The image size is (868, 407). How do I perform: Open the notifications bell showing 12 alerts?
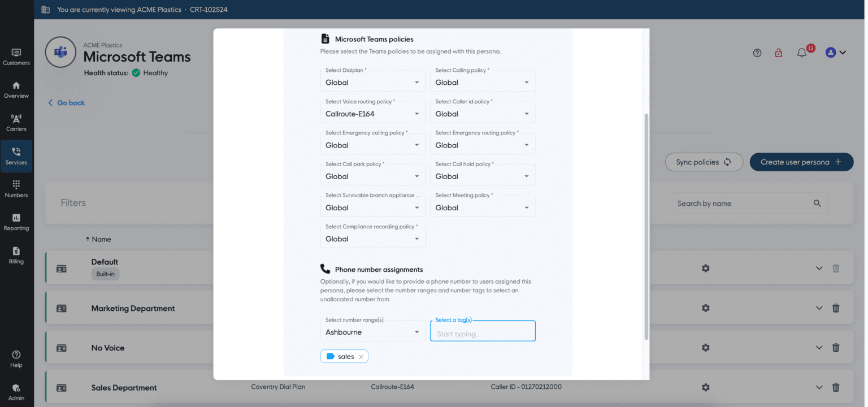pos(801,52)
